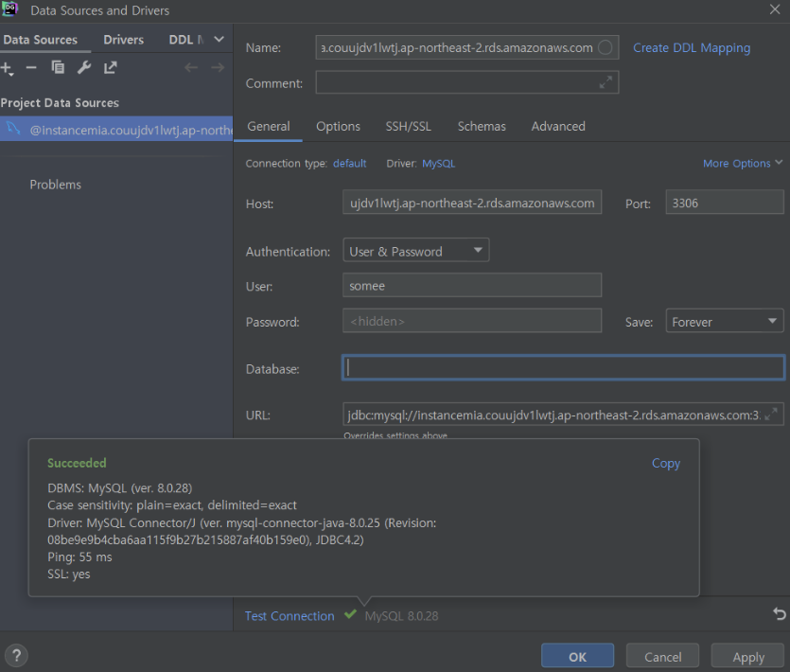Click 'DBMS: MySQL (ver. 8.0.28)' line
This screenshot has height=672, width=790.
click(x=119, y=488)
